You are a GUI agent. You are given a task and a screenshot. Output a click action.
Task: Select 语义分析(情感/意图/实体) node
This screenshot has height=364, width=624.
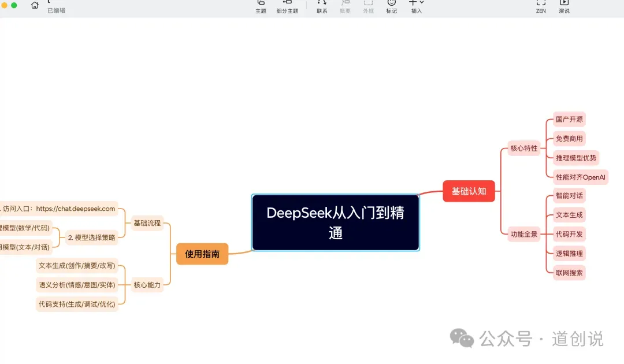pyautogui.click(x=77, y=285)
